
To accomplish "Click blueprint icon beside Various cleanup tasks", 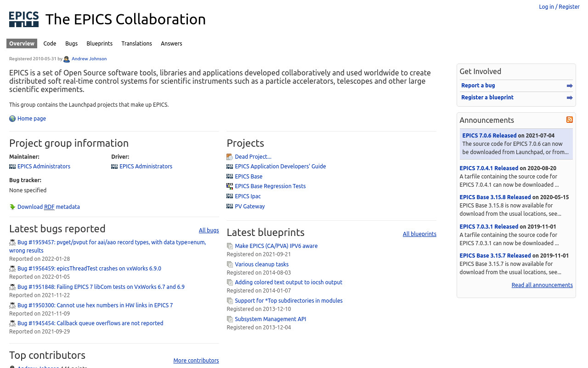I will (x=230, y=264).
